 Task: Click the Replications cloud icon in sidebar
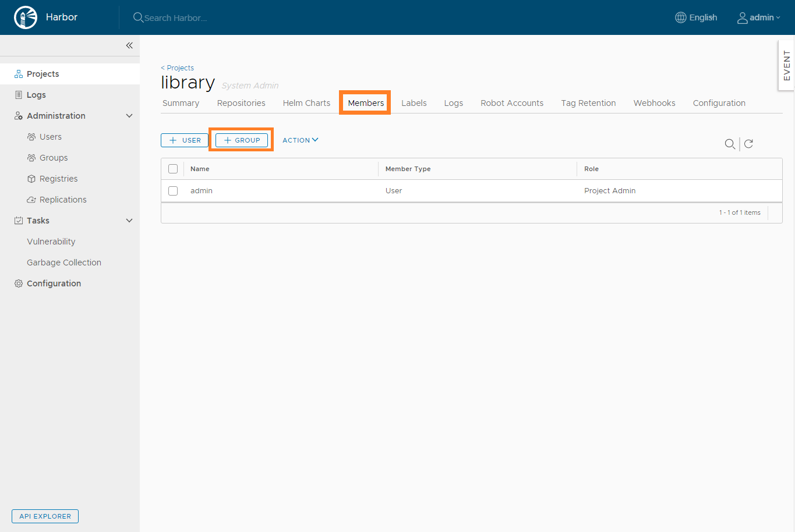coord(31,200)
